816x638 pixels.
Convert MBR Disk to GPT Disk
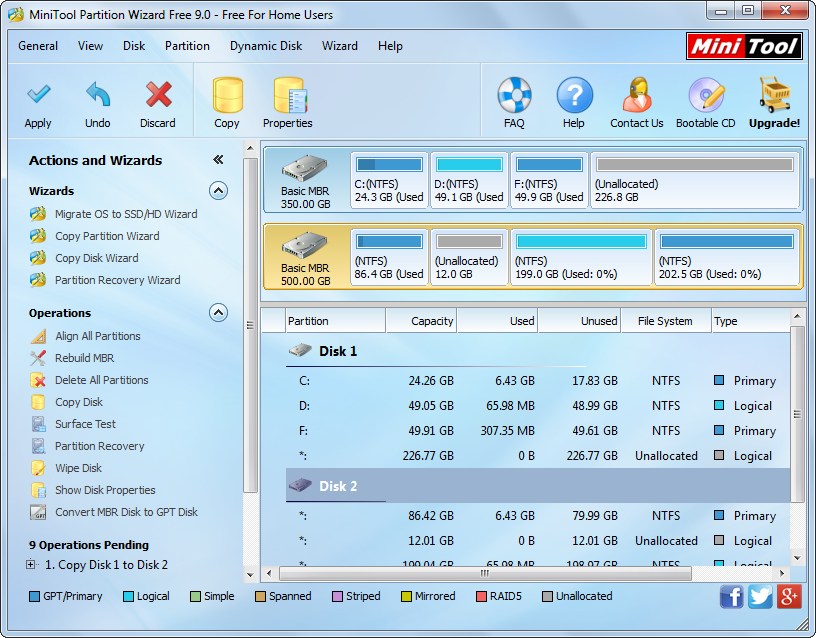[126, 512]
